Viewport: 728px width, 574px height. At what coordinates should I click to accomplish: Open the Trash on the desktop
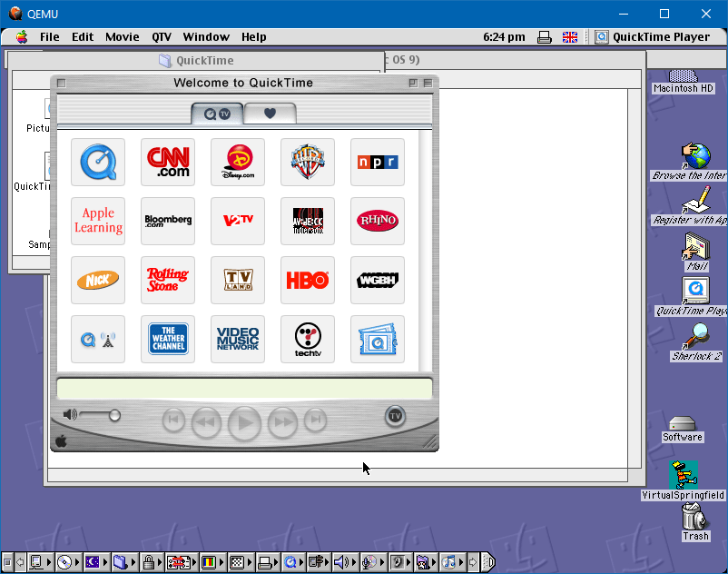694,520
